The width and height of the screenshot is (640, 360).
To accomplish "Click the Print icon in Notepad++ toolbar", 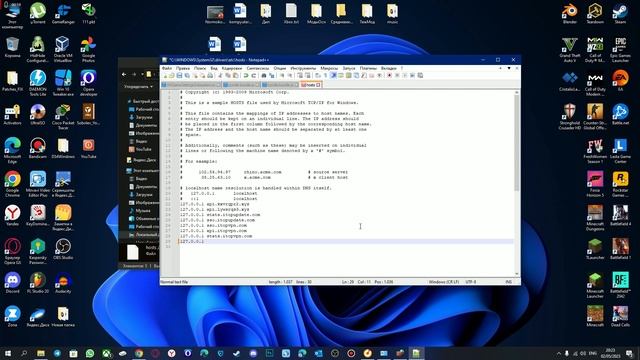I will click(x=210, y=76).
